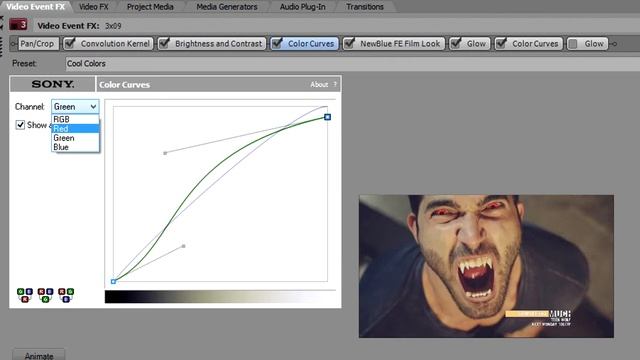Click the Channel label
The height and width of the screenshot is (360, 640).
(x=29, y=107)
